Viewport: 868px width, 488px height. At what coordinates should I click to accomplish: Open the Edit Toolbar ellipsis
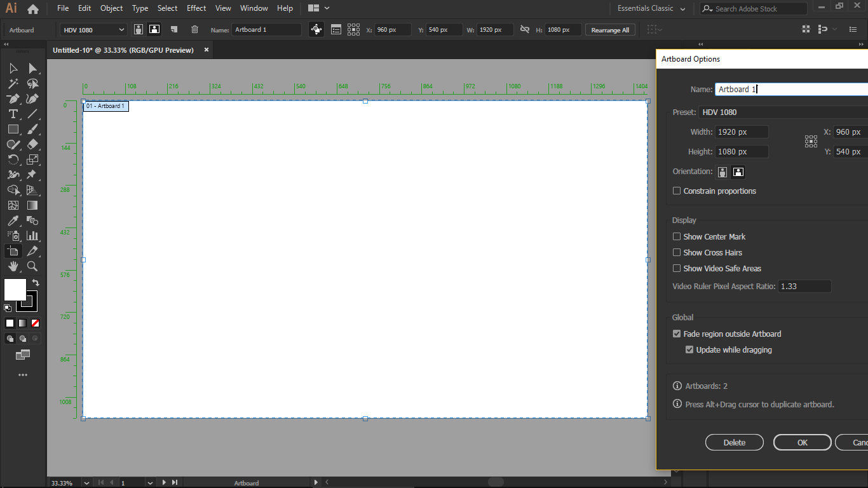23,375
